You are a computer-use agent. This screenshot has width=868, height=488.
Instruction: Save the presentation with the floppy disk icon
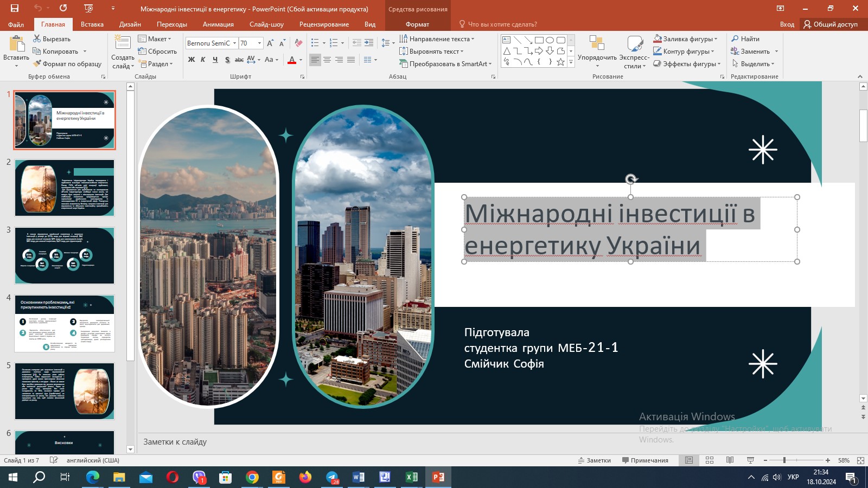(x=15, y=8)
